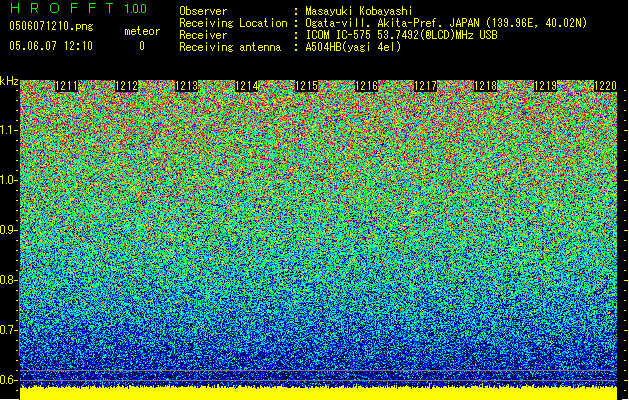Click the 0.7 frequency axis label
This screenshot has height=400, width=629.
click(x=9, y=330)
